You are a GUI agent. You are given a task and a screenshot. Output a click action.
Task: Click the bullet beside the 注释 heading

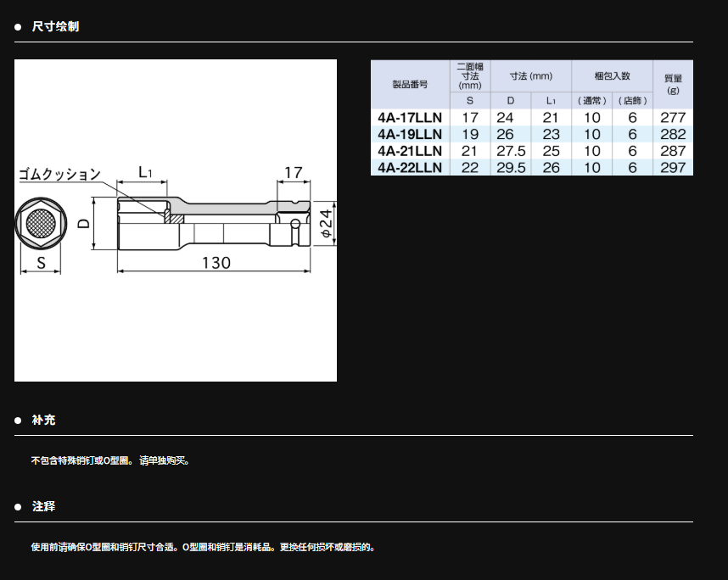tap(18, 507)
